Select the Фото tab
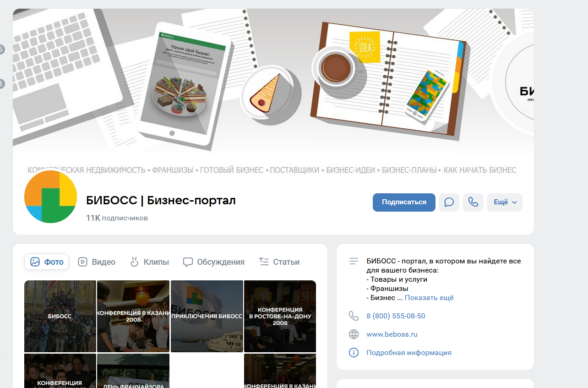This screenshot has width=588, height=388. tap(47, 262)
